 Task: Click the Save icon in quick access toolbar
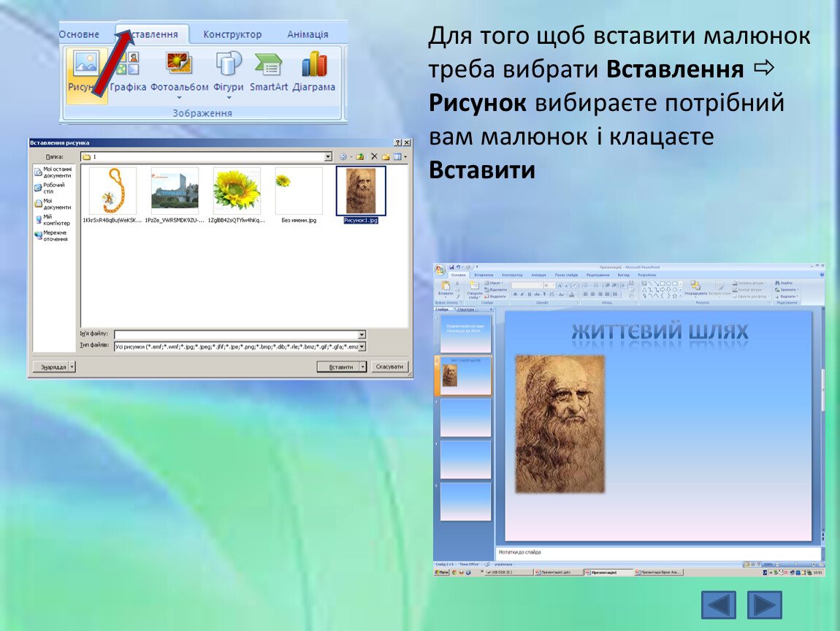coord(451,267)
